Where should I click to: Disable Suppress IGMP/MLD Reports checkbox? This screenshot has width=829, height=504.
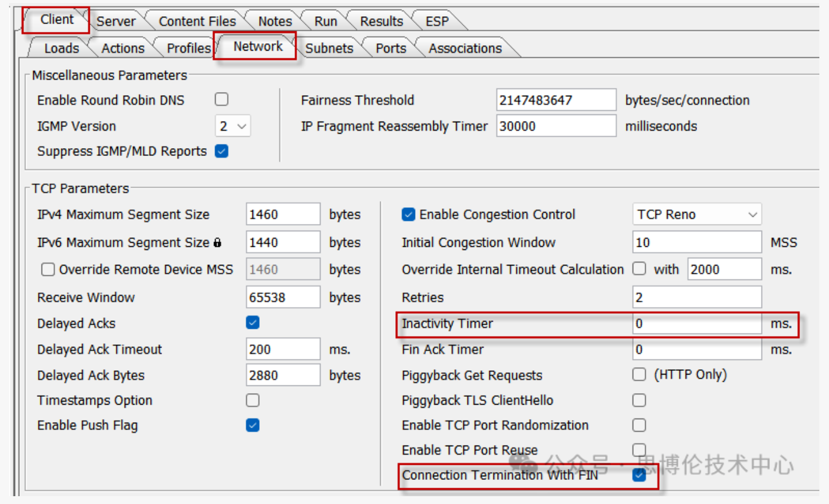(222, 151)
